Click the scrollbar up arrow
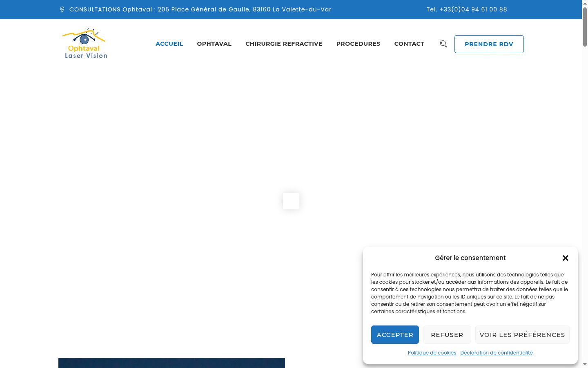This screenshot has width=588, height=368. click(x=585, y=3)
